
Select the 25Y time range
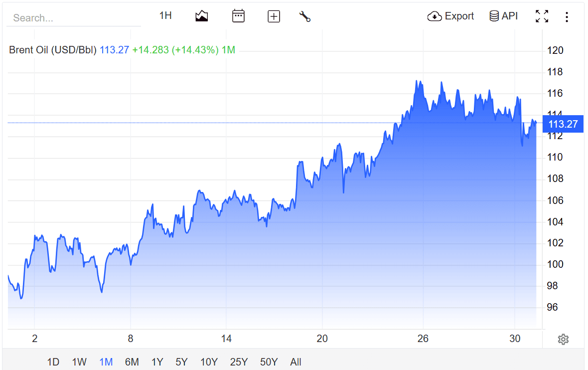coord(239,362)
